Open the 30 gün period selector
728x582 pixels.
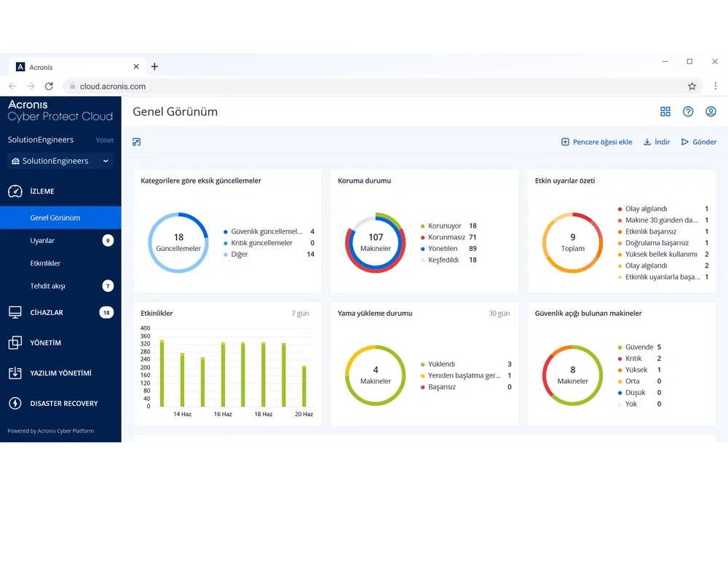[x=499, y=313]
